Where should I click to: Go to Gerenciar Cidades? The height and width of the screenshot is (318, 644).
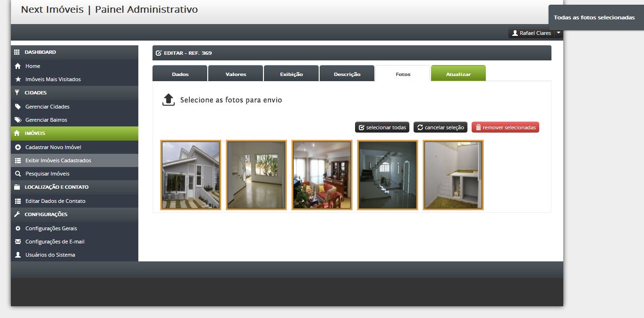[x=75, y=107]
